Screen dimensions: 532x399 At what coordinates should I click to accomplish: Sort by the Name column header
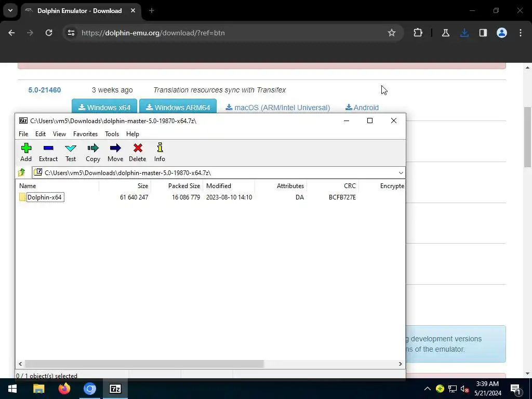(57, 185)
